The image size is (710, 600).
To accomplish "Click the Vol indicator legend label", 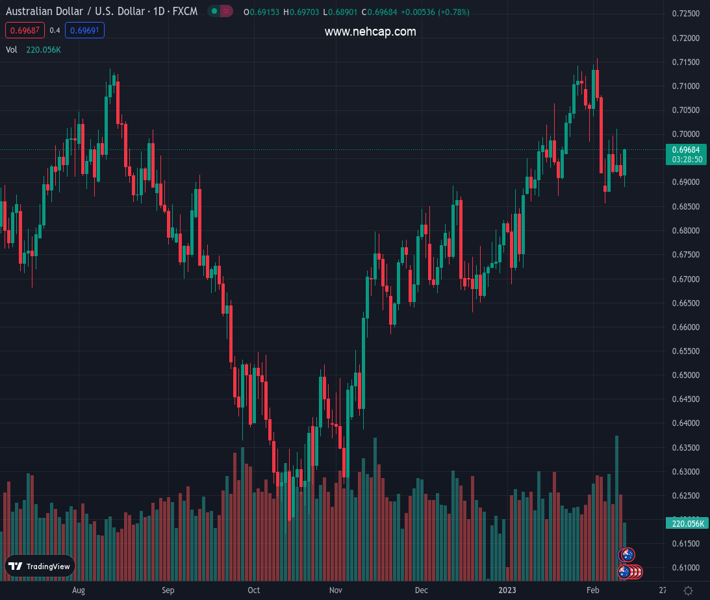I will point(11,49).
